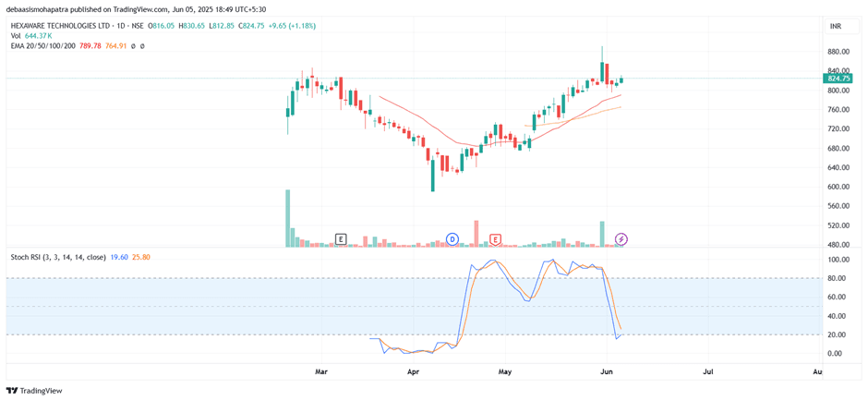This screenshot has width=868, height=401.
Task: Click the 880.00 price axis label
Action: click(x=839, y=52)
